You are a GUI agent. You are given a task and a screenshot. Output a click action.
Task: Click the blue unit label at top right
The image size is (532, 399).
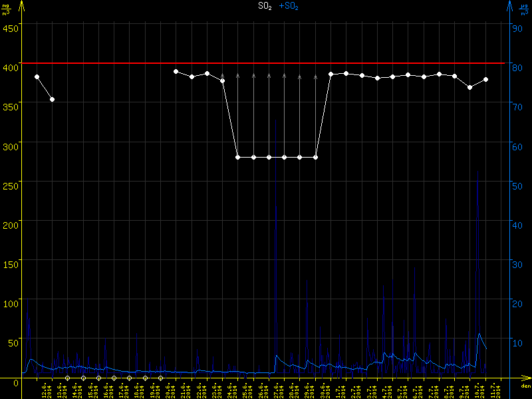[x=524, y=9]
